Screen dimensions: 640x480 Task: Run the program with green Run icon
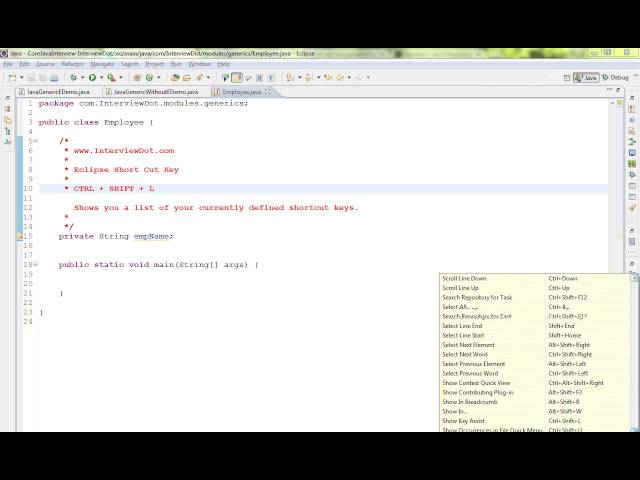tap(93, 78)
